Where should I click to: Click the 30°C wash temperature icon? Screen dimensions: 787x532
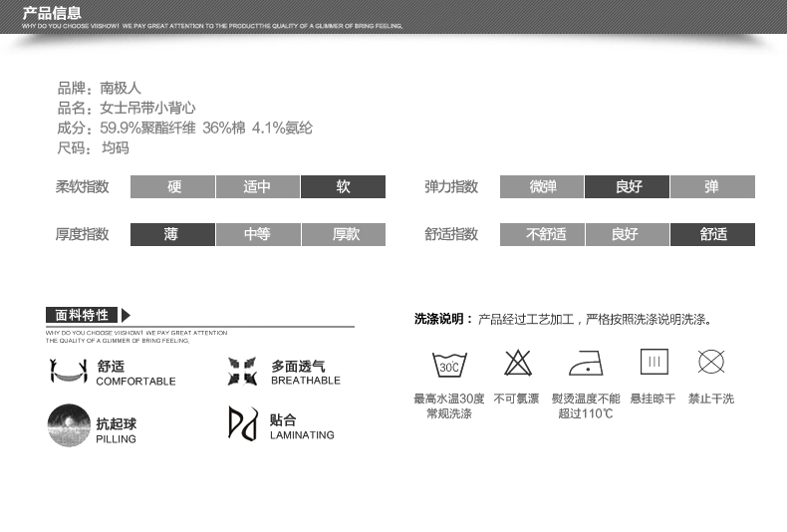(448, 364)
